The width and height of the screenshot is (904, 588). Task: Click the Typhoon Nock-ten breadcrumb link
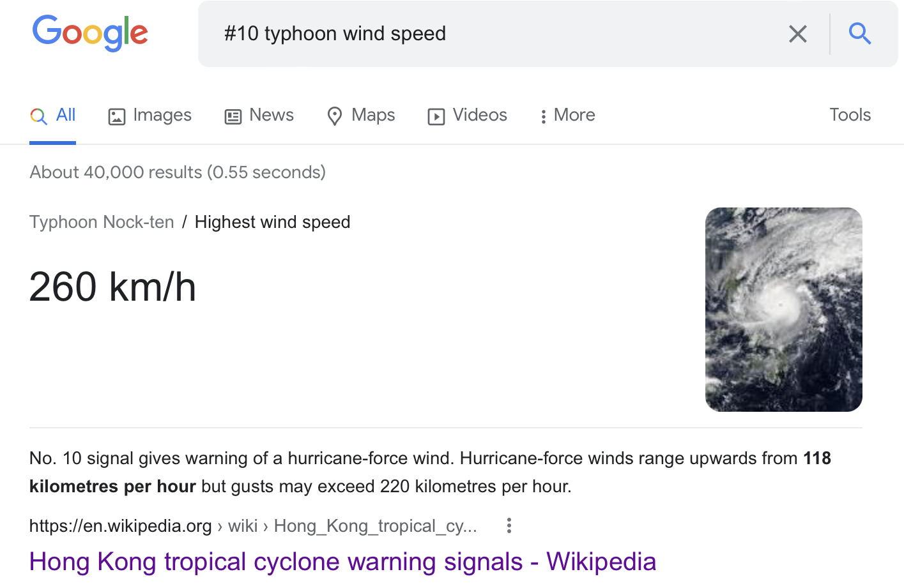pyautogui.click(x=102, y=222)
